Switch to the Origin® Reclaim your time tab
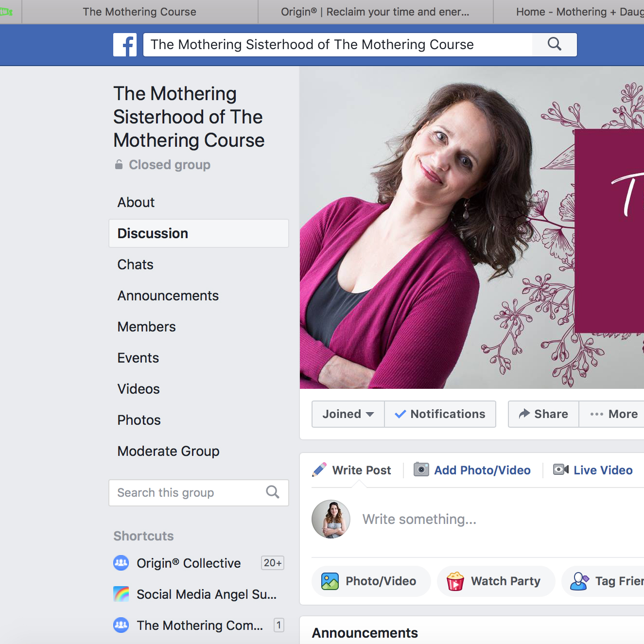644x644 pixels. (x=375, y=12)
